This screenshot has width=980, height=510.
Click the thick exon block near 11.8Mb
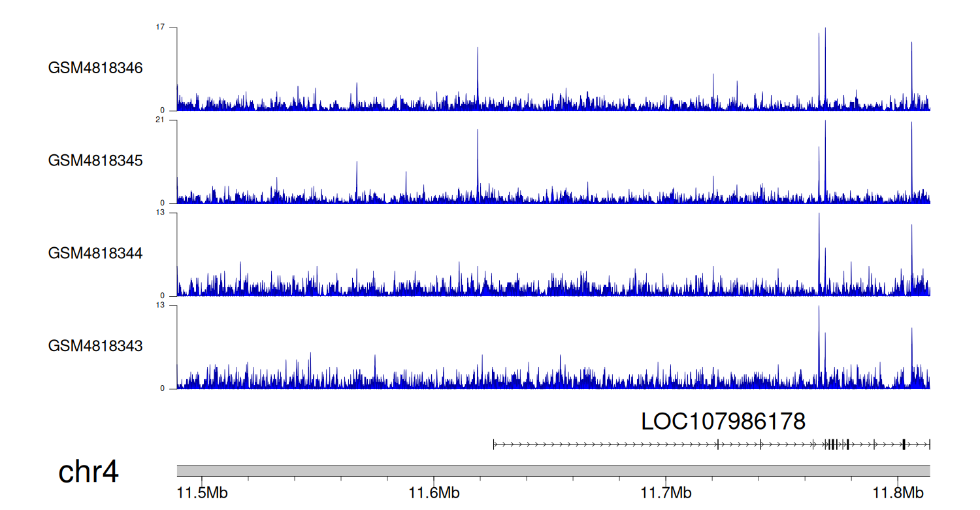click(904, 445)
